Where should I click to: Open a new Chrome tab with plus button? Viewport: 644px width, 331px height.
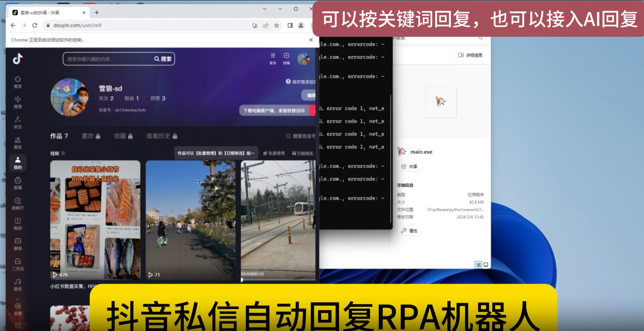tap(97, 12)
